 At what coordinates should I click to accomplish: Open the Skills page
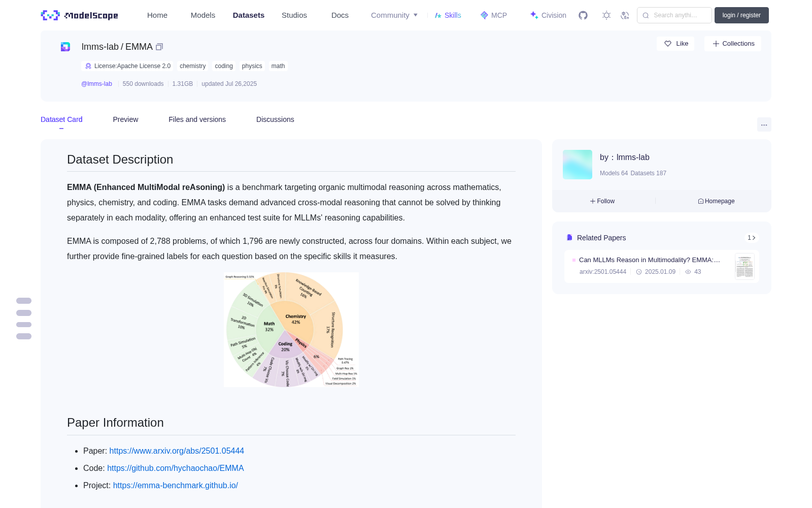point(448,15)
